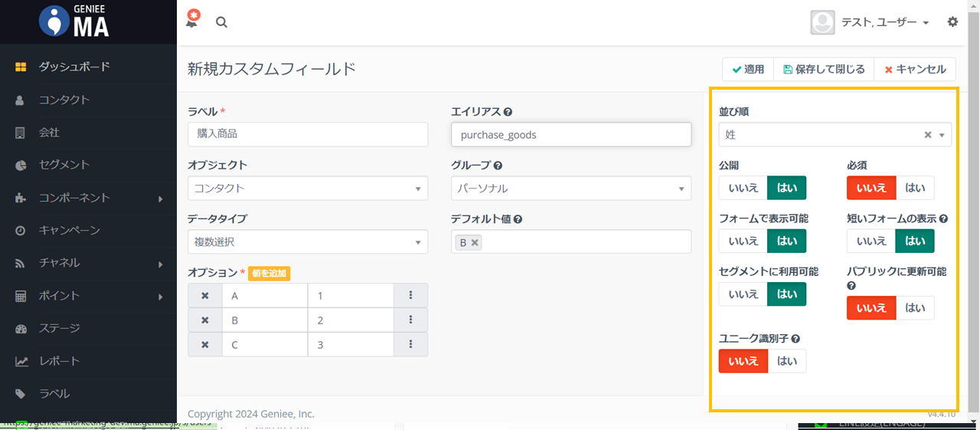
Task: Open the search magnifier icon
Action: tap(221, 22)
